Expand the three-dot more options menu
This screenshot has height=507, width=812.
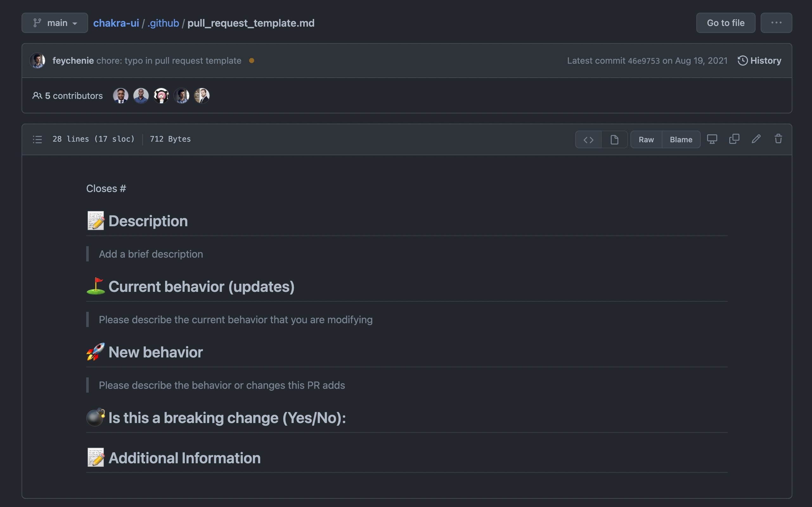(776, 22)
